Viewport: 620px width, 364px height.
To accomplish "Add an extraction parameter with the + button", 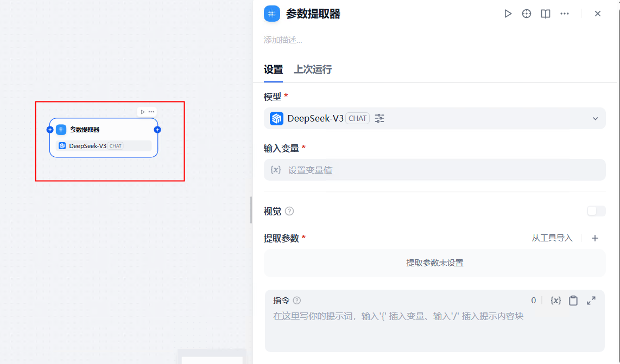I will click(x=595, y=238).
